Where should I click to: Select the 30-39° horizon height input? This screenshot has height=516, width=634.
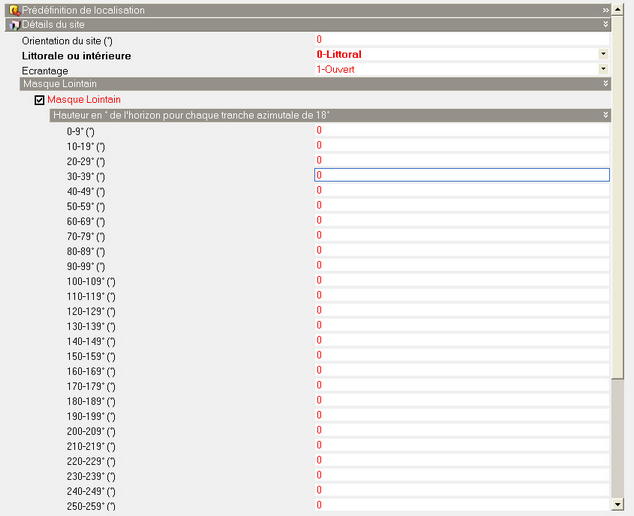click(460, 175)
